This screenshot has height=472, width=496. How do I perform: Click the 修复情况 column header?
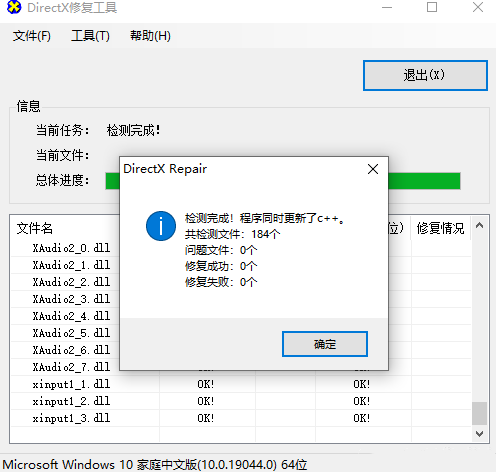pos(440,228)
